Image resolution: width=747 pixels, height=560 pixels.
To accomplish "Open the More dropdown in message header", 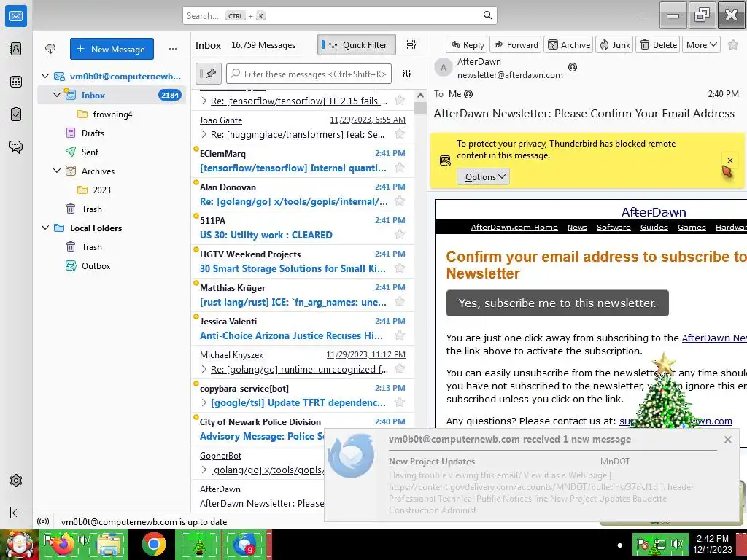I will 701,44.
